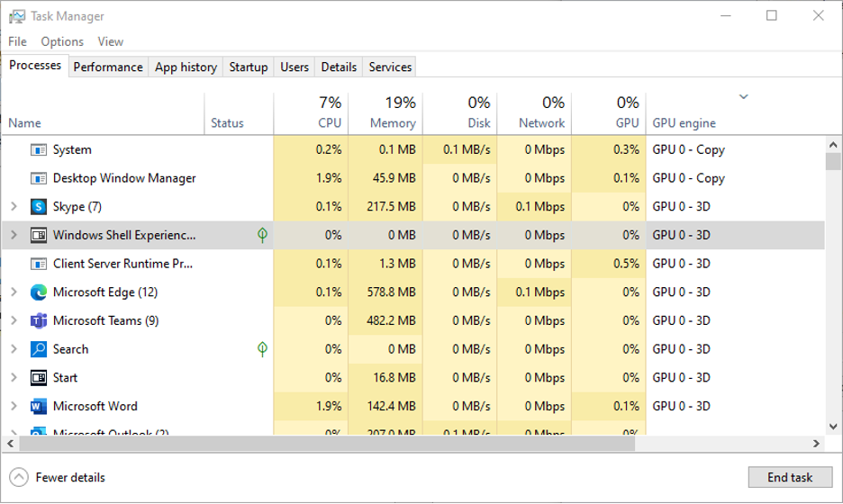
Task: Click the column sort chevron above GPU engine
Action: pyautogui.click(x=744, y=96)
